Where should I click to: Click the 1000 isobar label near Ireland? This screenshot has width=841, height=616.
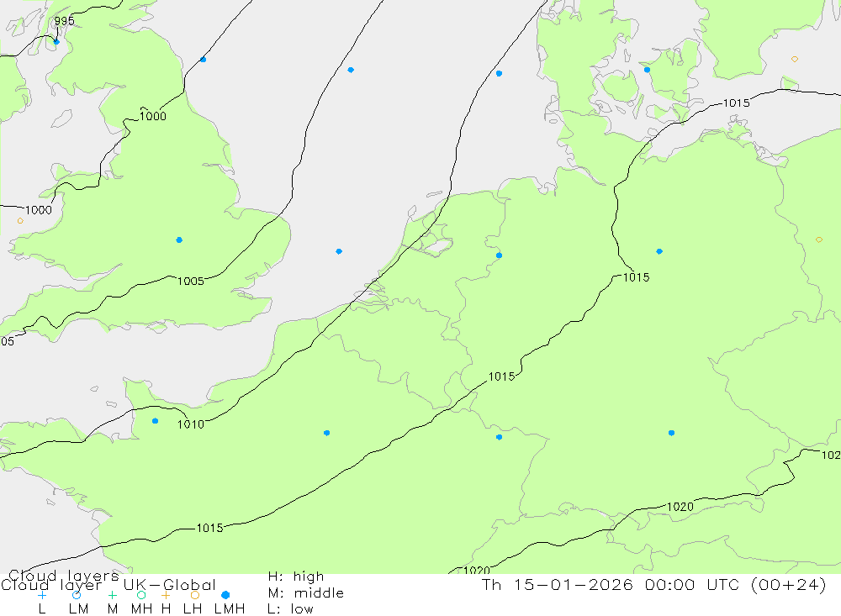click(39, 210)
